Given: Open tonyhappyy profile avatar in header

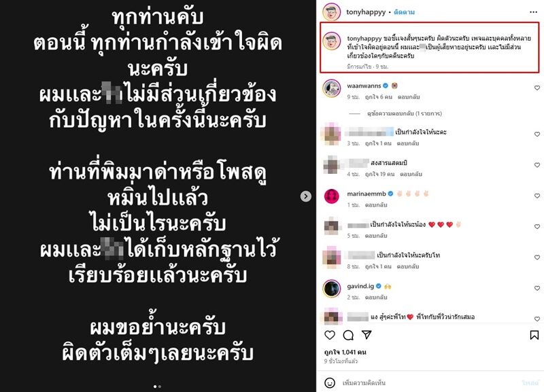Looking at the screenshot, I should point(331,12).
